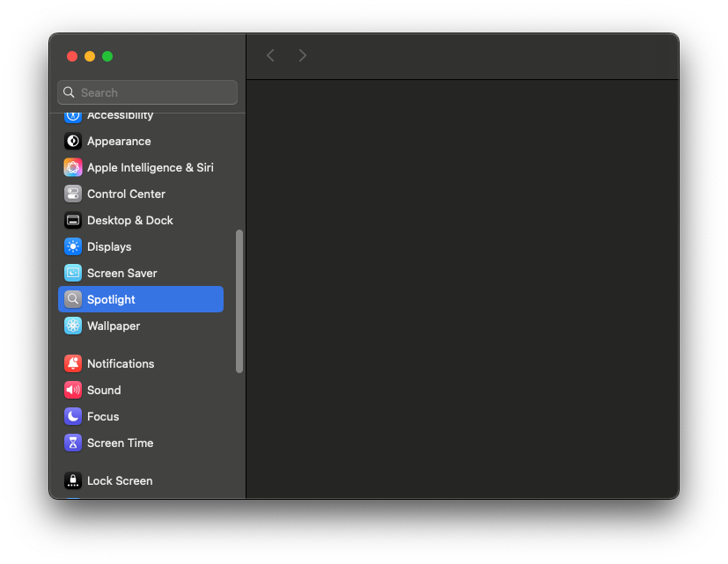This screenshot has width=728, height=564.
Task: Click the Accessibility icon at sidebar top
Action: click(73, 117)
